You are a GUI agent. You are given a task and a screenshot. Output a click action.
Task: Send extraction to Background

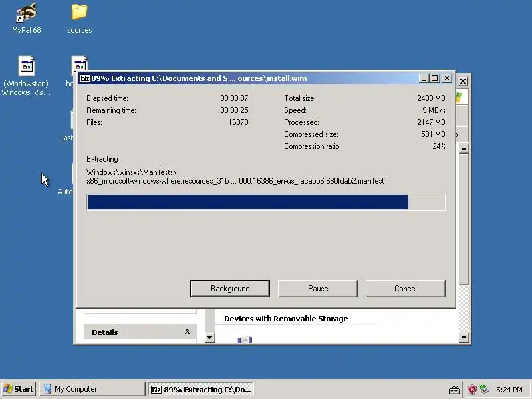click(230, 289)
